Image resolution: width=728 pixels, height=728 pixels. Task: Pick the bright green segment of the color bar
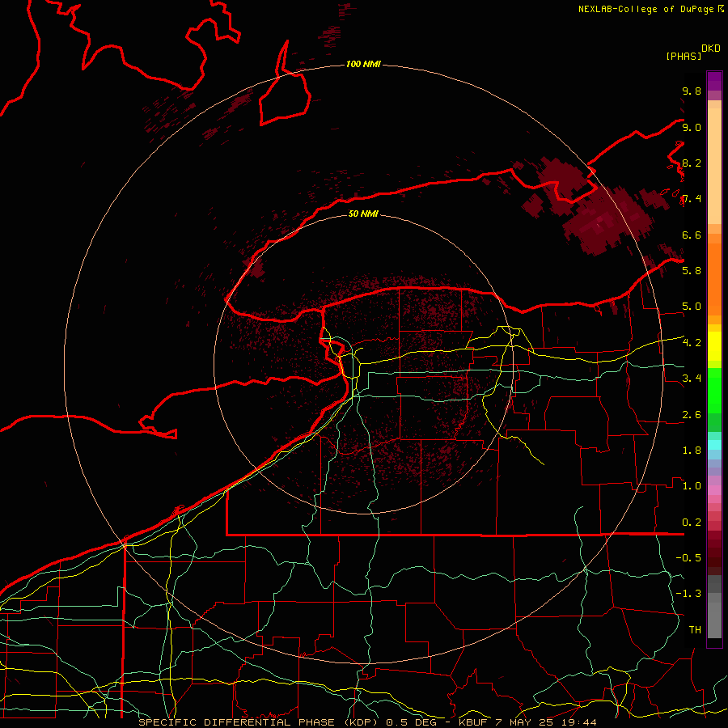tap(714, 392)
